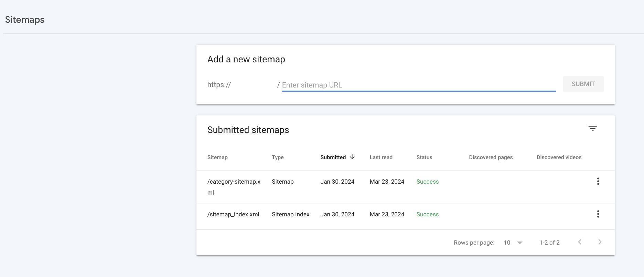Image resolution: width=644 pixels, height=277 pixels.
Task: Sort by Submitted column header
Action: coord(333,157)
